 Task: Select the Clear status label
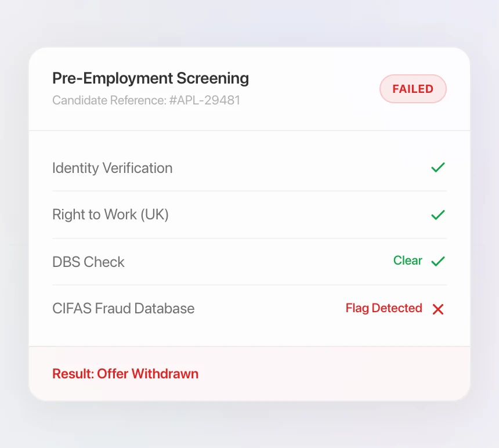408,261
